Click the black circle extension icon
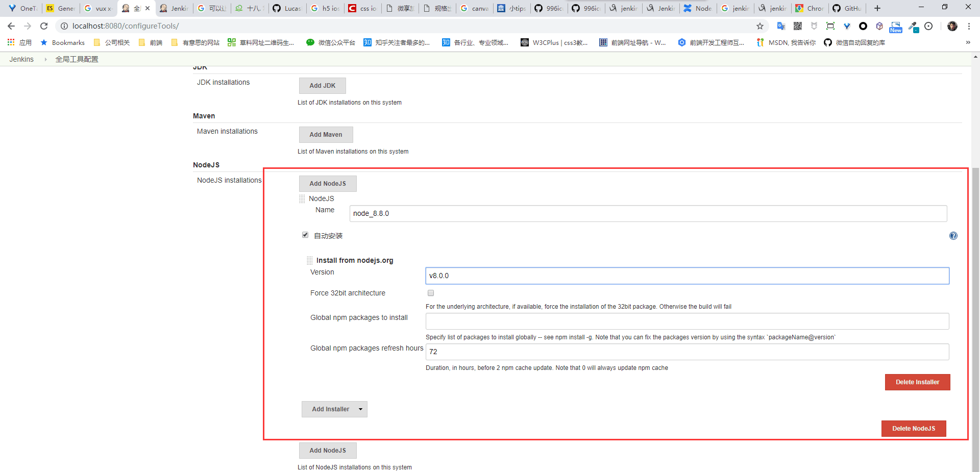This screenshot has width=980, height=472. click(x=863, y=26)
